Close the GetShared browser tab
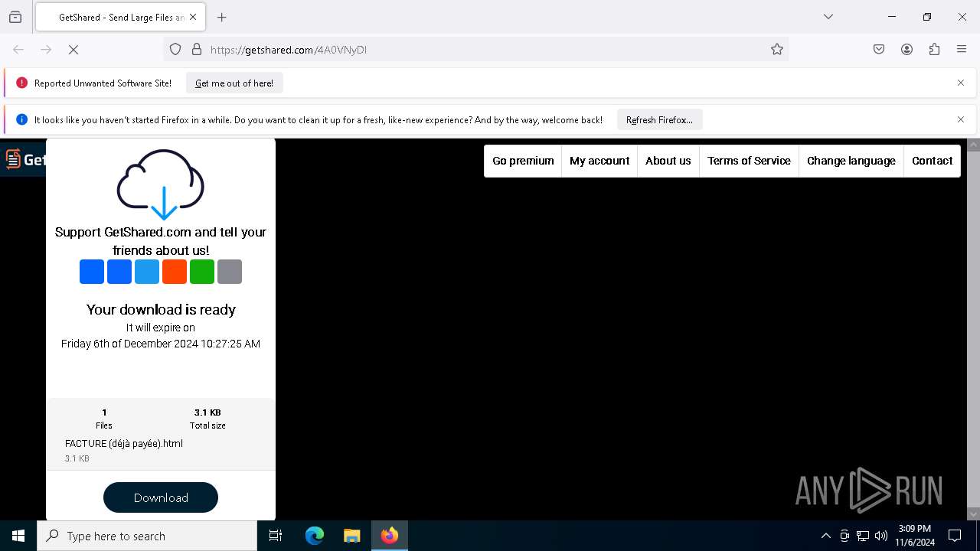The width and height of the screenshot is (980, 551). (193, 17)
